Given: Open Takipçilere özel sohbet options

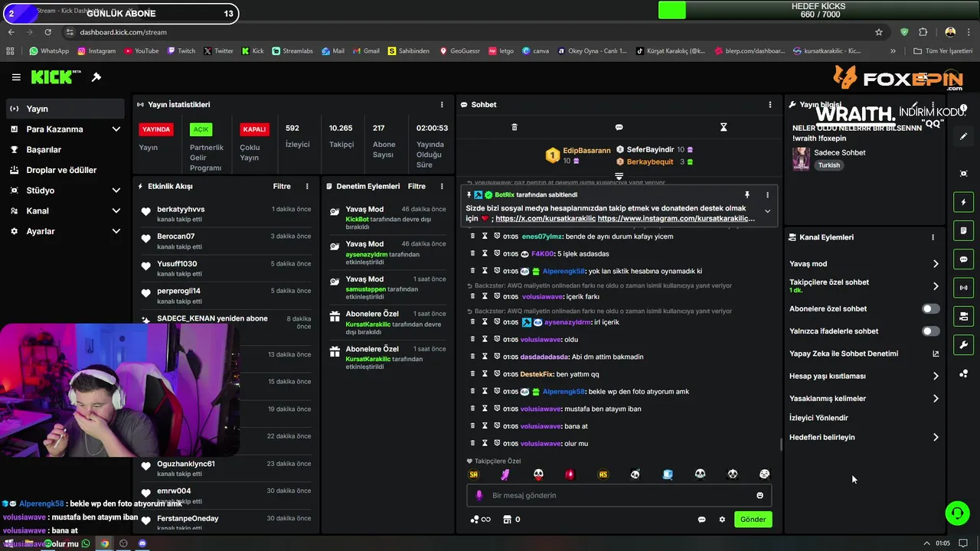Looking at the screenshot, I should click(864, 285).
